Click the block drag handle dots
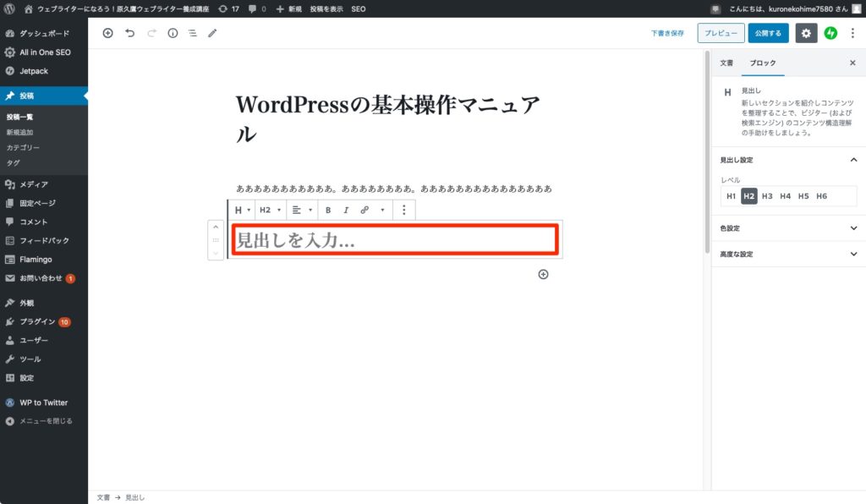 216,240
